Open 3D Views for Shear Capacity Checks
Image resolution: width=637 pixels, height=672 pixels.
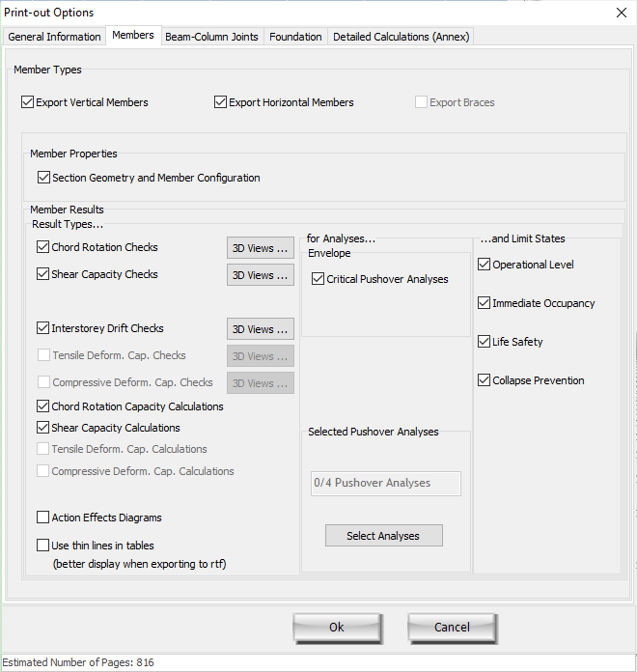pos(260,275)
